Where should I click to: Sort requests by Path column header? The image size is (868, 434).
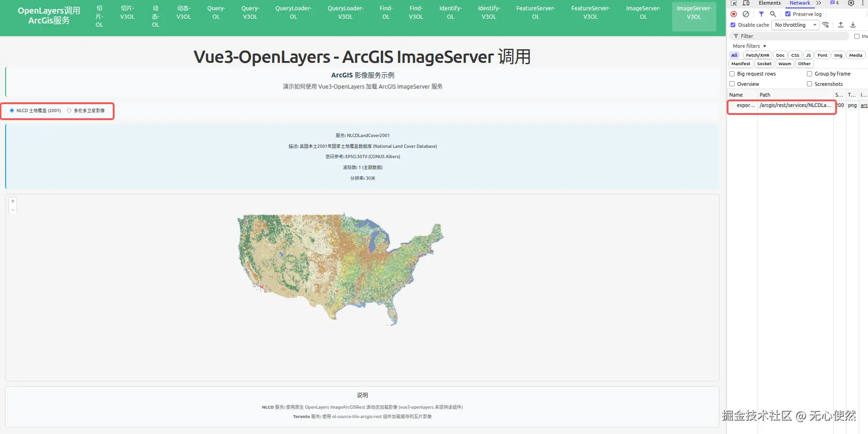(x=795, y=95)
